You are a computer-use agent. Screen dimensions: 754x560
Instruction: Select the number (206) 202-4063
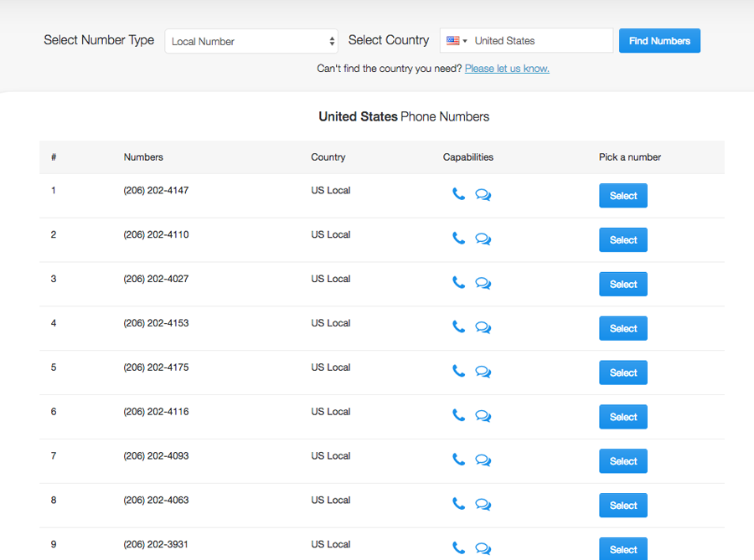(622, 505)
